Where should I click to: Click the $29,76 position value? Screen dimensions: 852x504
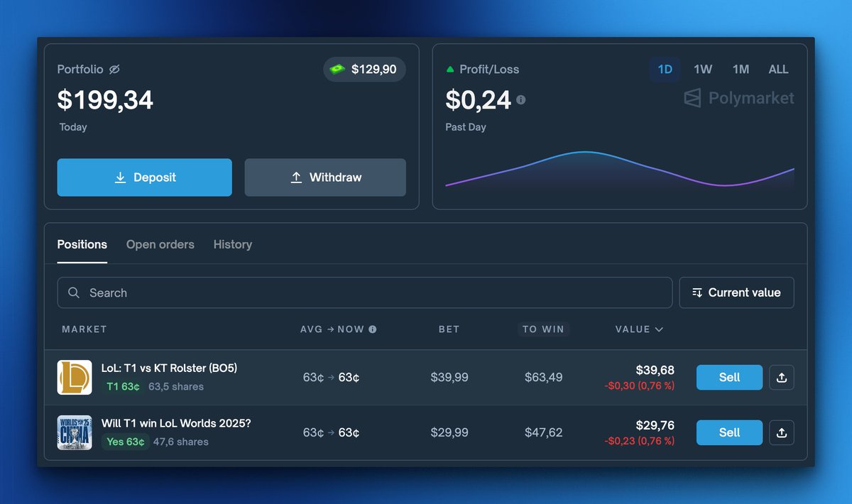[x=655, y=425]
